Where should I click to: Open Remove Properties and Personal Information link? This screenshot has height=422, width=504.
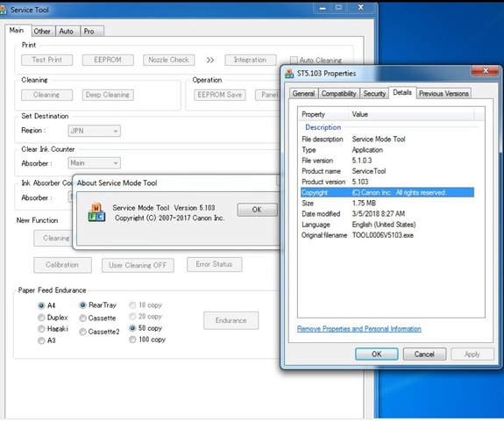tap(359, 329)
